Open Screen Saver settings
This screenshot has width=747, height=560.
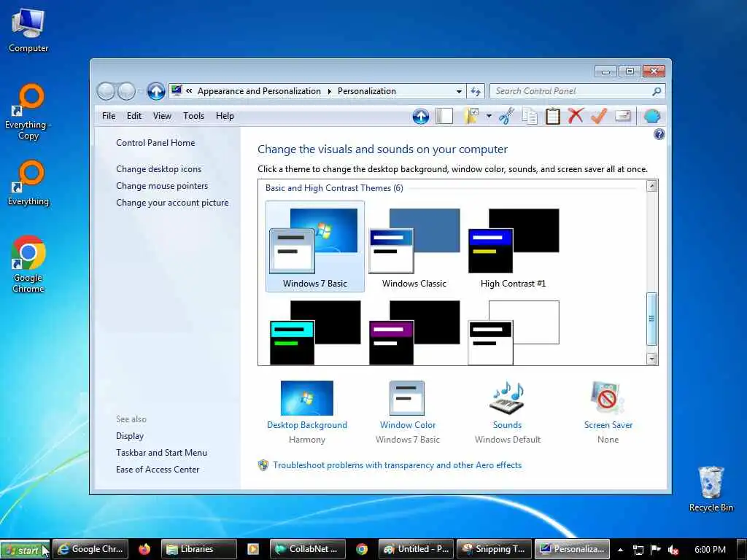(x=608, y=412)
